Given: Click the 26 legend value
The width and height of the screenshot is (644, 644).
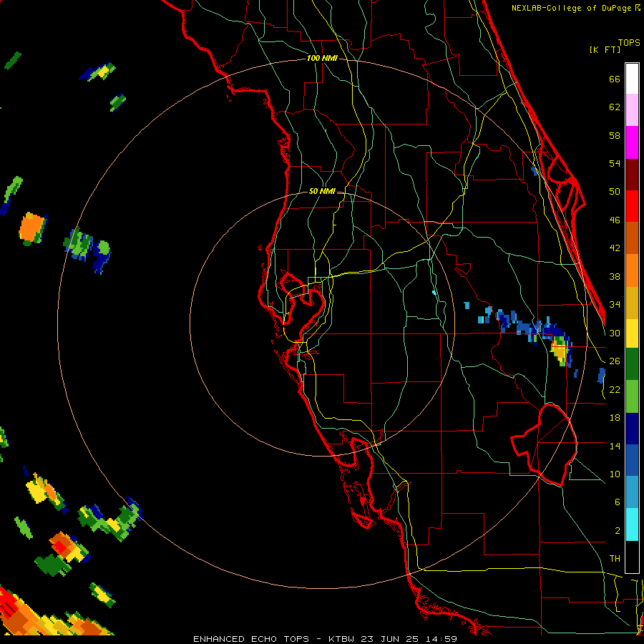Looking at the screenshot, I should point(615,361).
